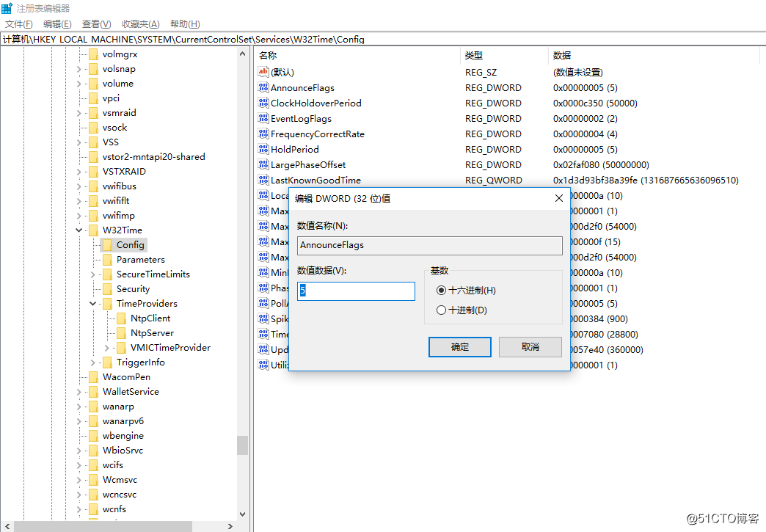Click the 0x0000c350 (50000) data cell

tap(595, 103)
